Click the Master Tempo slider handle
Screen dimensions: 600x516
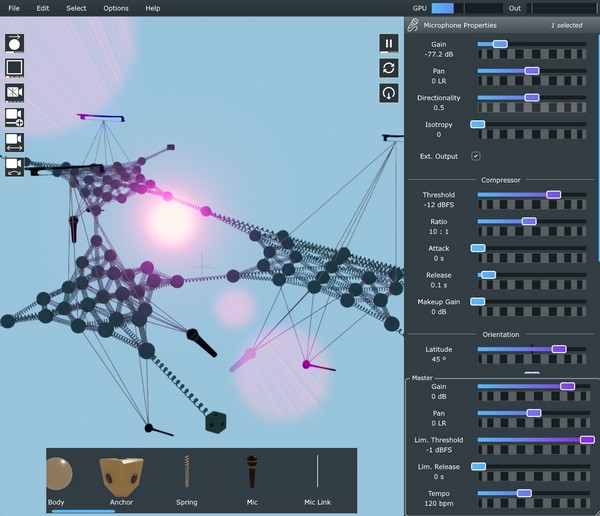[x=523, y=493]
